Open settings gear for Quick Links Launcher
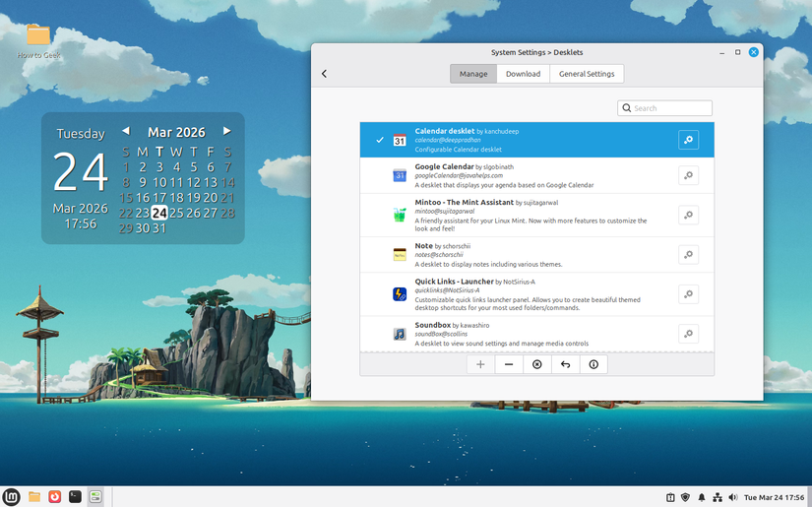The height and width of the screenshot is (507, 812). [x=688, y=294]
